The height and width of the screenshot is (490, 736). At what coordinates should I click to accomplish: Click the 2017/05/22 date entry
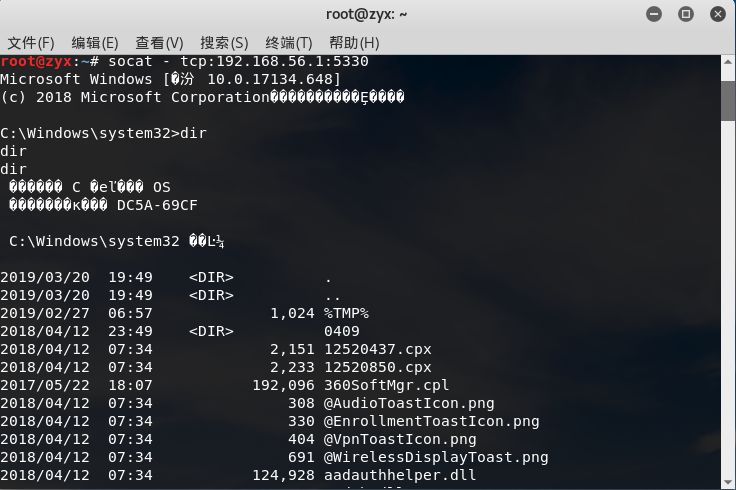45,385
